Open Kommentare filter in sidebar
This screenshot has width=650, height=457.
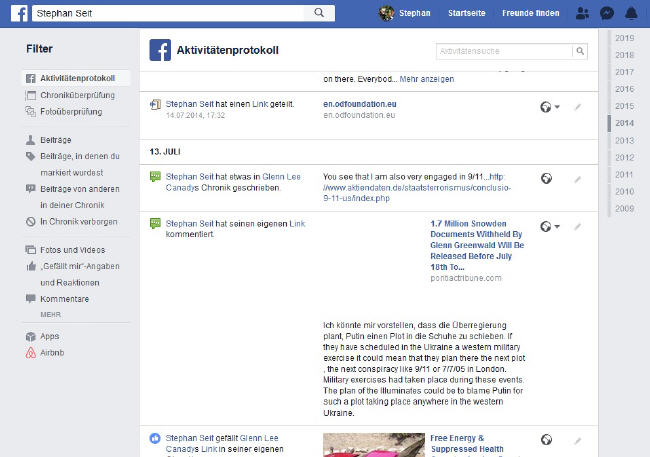[64, 299]
